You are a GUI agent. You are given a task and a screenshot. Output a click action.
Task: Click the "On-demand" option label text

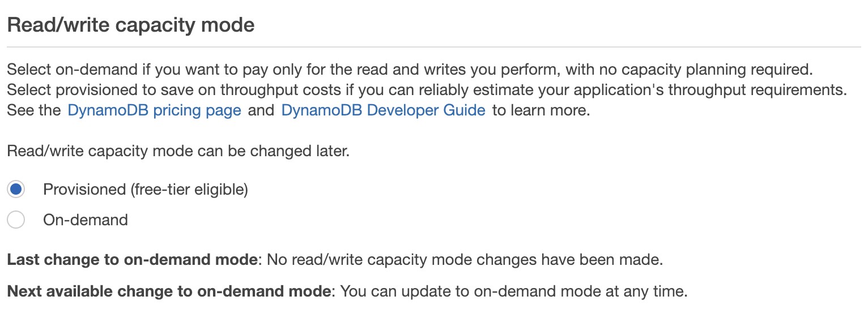click(x=86, y=220)
